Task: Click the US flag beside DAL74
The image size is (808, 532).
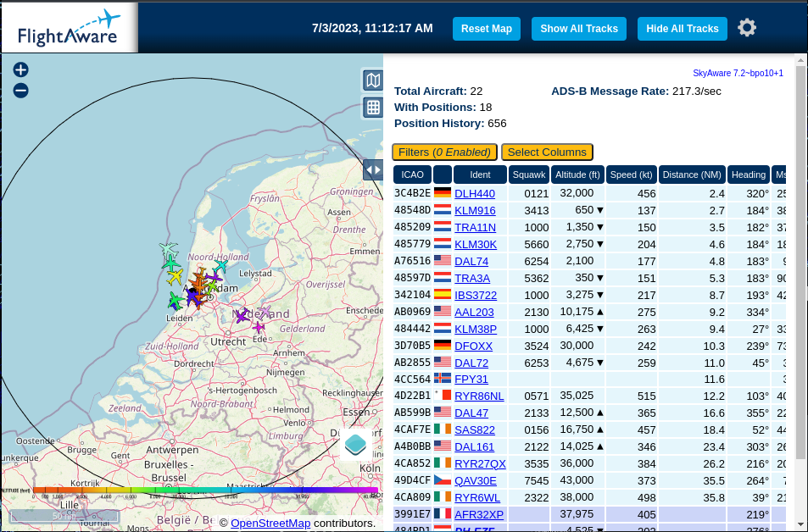Action: point(442,261)
